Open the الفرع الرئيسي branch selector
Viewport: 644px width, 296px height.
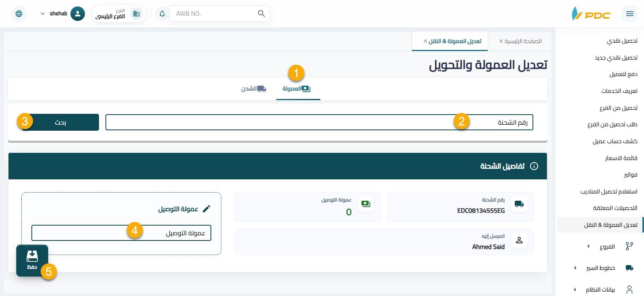click(x=119, y=14)
